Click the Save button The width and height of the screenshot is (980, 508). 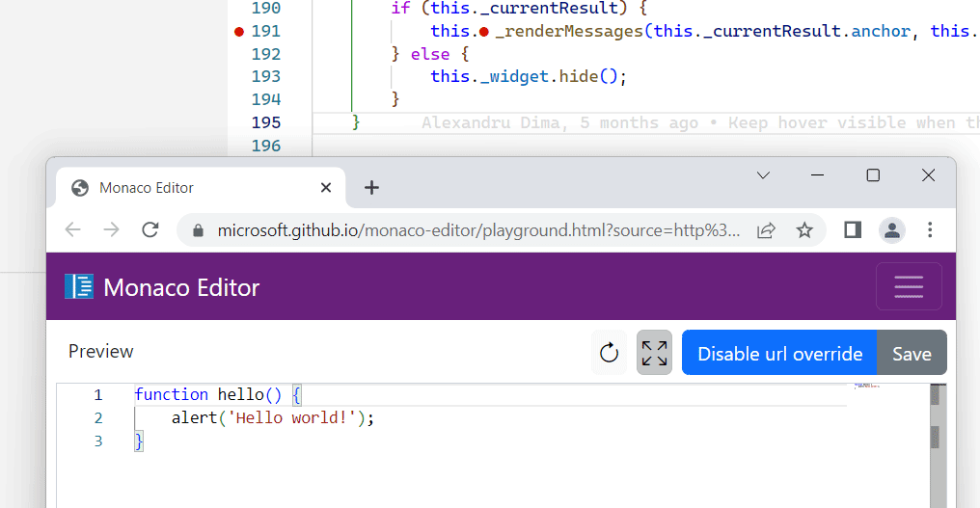click(912, 353)
